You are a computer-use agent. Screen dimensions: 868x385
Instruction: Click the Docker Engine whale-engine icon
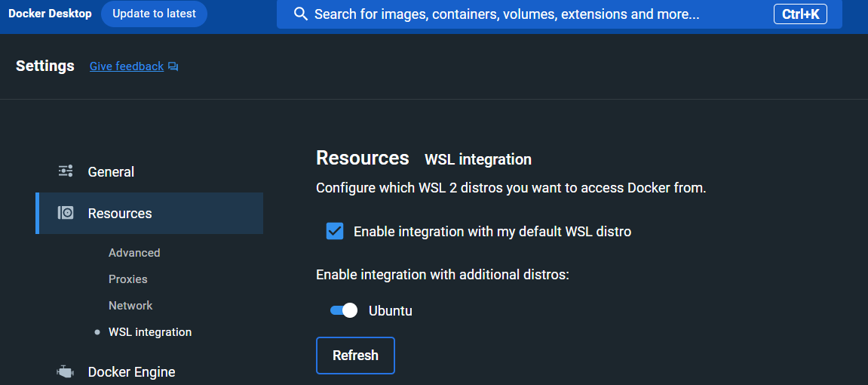coord(66,371)
